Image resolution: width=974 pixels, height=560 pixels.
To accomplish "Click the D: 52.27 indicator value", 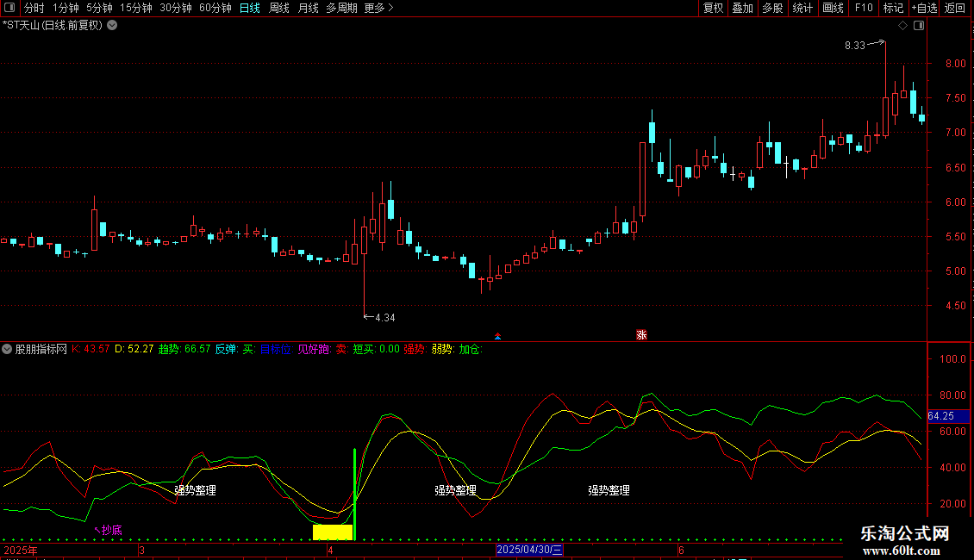I will click(x=134, y=349).
